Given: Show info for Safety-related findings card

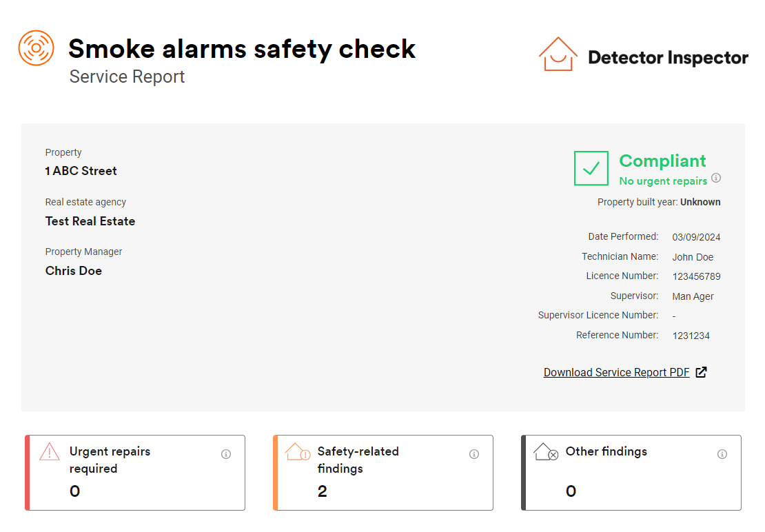Looking at the screenshot, I should [473, 454].
